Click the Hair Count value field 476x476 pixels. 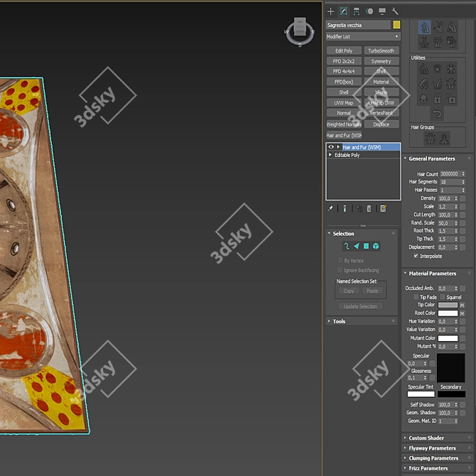click(450, 173)
